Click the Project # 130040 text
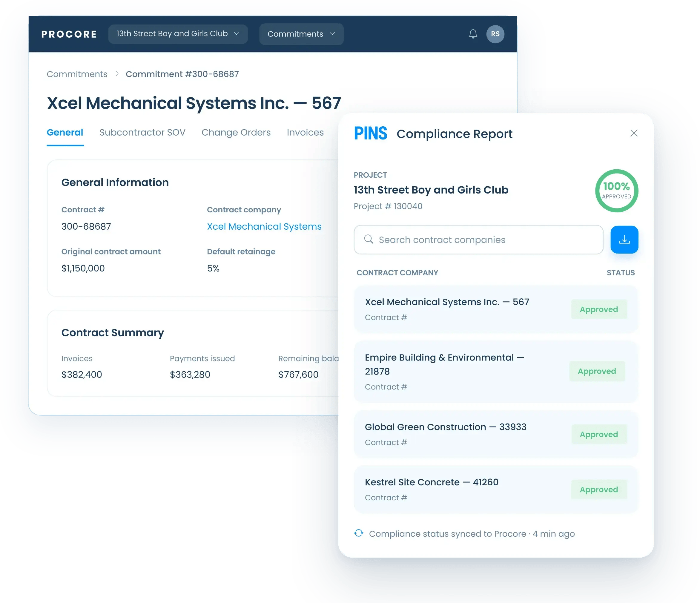Image resolution: width=700 pixels, height=603 pixels. (388, 206)
